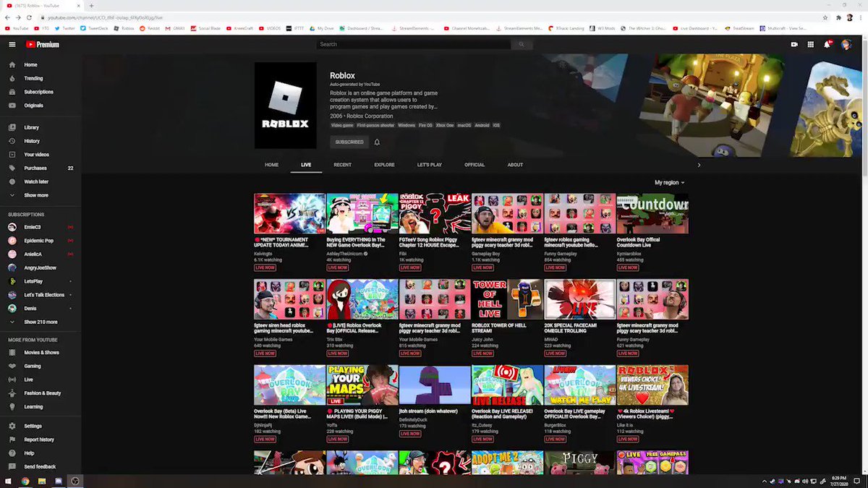Open the Reddit bookmark in the bookmarks bar
This screenshot has width=868, height=488.
(150, 28)
